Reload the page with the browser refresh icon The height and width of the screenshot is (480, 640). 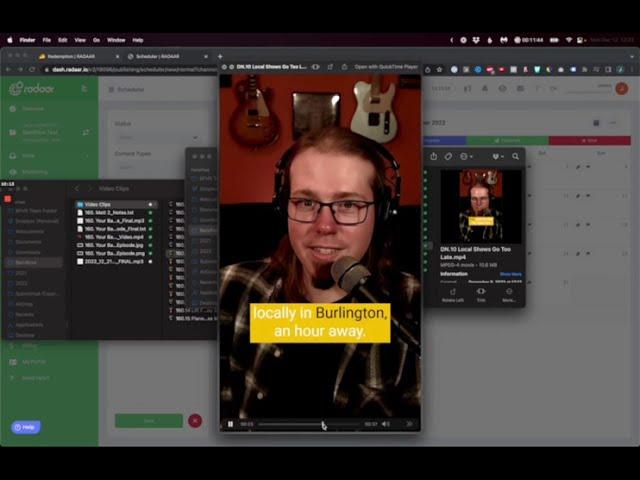(32, 70)
